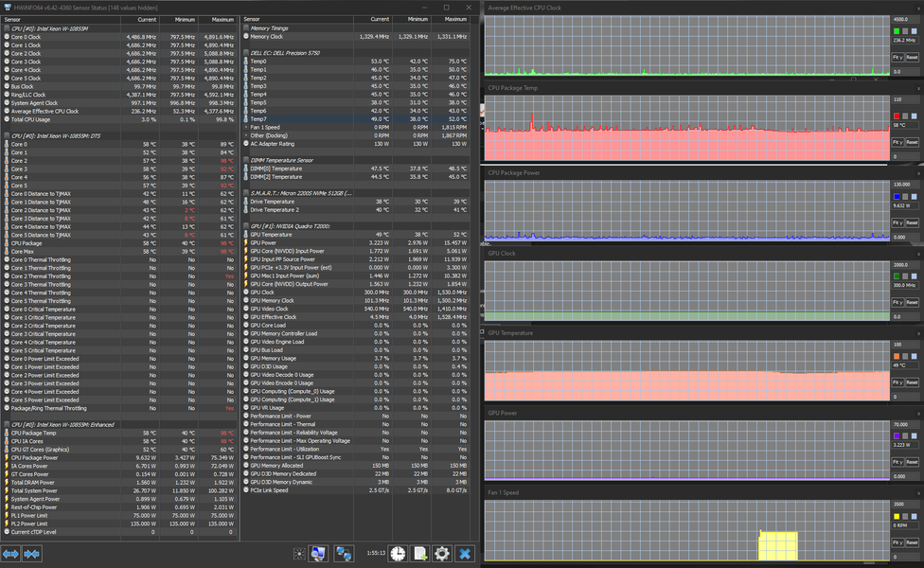The width and height of the screenshot is (924, 568).
Task: Select the PL1 Power Limit row
Action: click(x=119, y=515)
